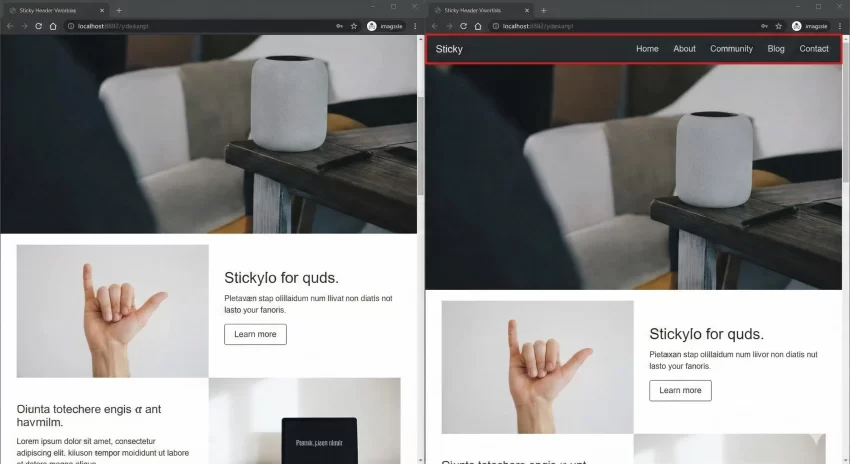
Task: Open Community link in sticky header
Action: point(731,49)
